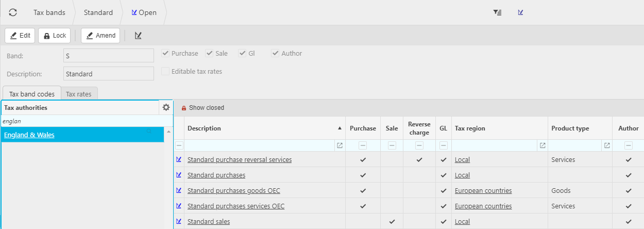644x229 pixels.
Task: Open the Standard purchases goods OEC link
Action: pyautogui.click(x=233, y=190)
